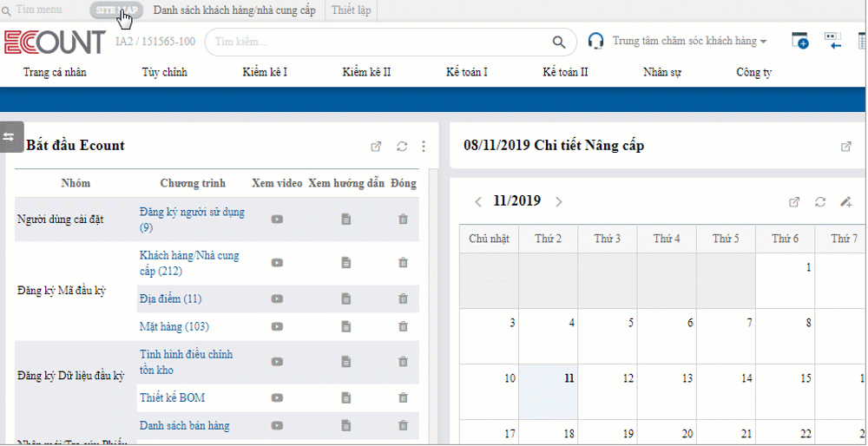Screen dimensions: 868x446
Task: Click trash icon for Đăng ký người sử dụng
Action: pos(403,220)
